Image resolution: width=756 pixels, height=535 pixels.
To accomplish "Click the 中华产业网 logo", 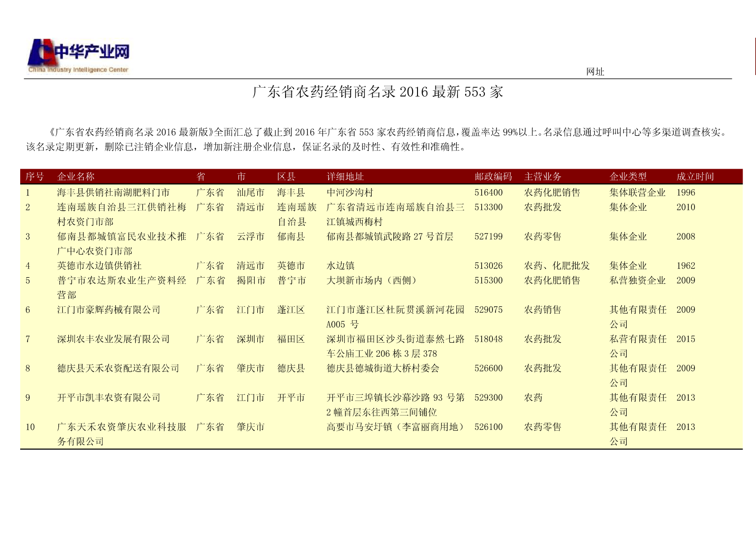I will (x=79, y=56).
